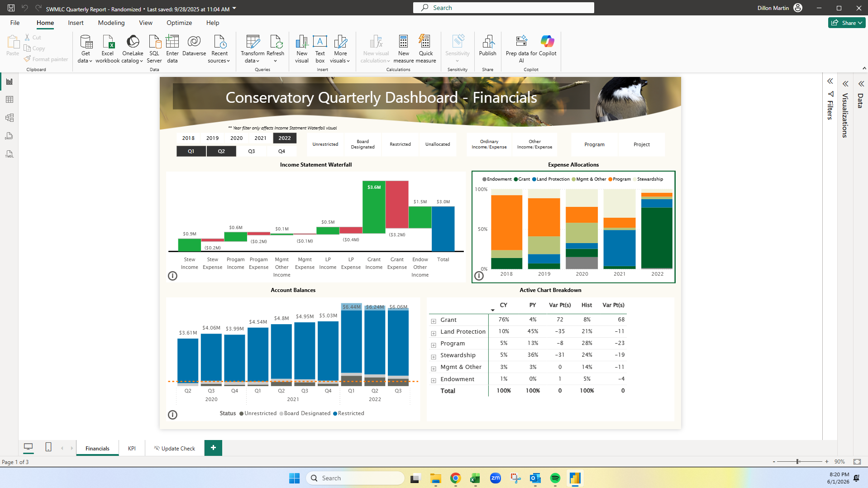Open OneLake catalog
Image resolution: width=868 pixels, height=488 pixels.
(133, 49)
